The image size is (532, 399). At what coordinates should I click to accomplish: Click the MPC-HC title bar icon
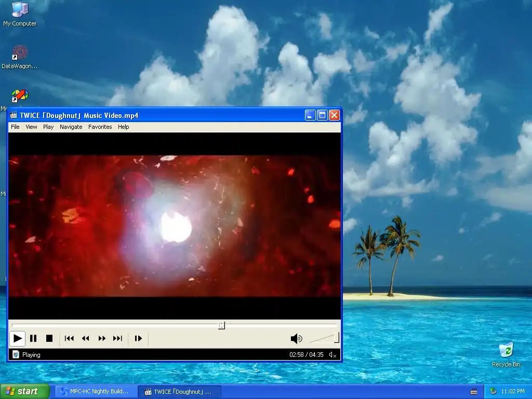13,115
